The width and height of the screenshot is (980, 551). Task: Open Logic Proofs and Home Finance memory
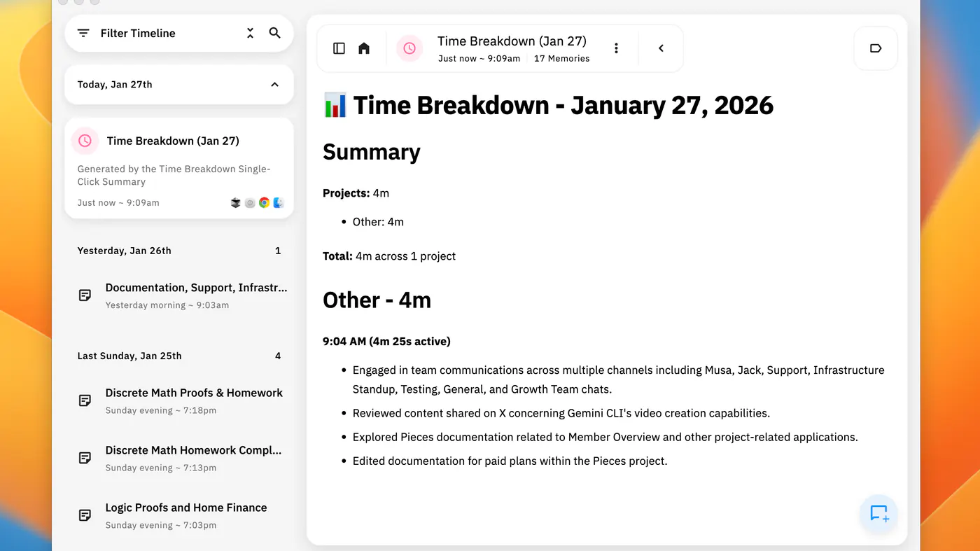[179, 515]
